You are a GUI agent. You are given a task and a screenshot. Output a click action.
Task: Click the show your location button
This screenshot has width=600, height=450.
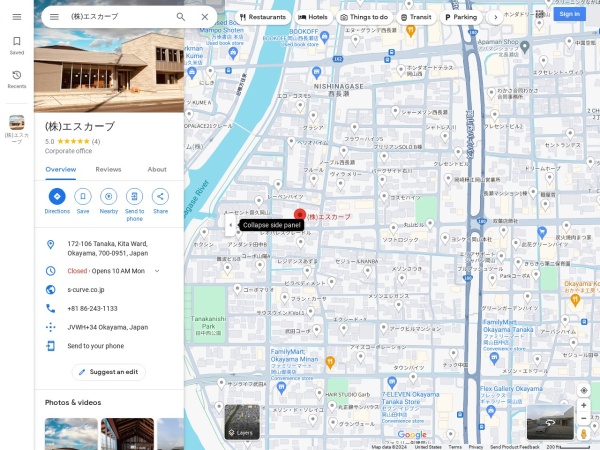(584, 390)
